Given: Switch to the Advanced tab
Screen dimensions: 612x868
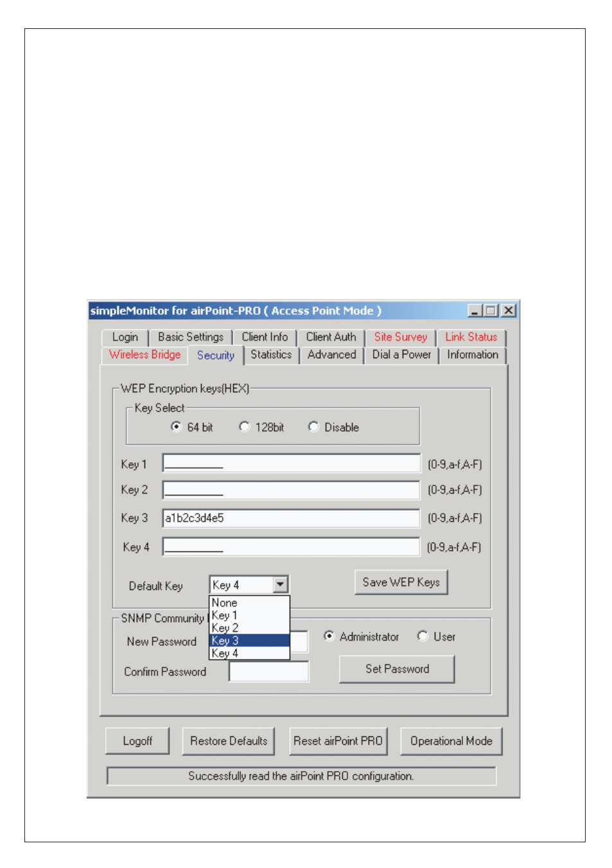Looking at the screenshot, I should [x=332, y=354].
